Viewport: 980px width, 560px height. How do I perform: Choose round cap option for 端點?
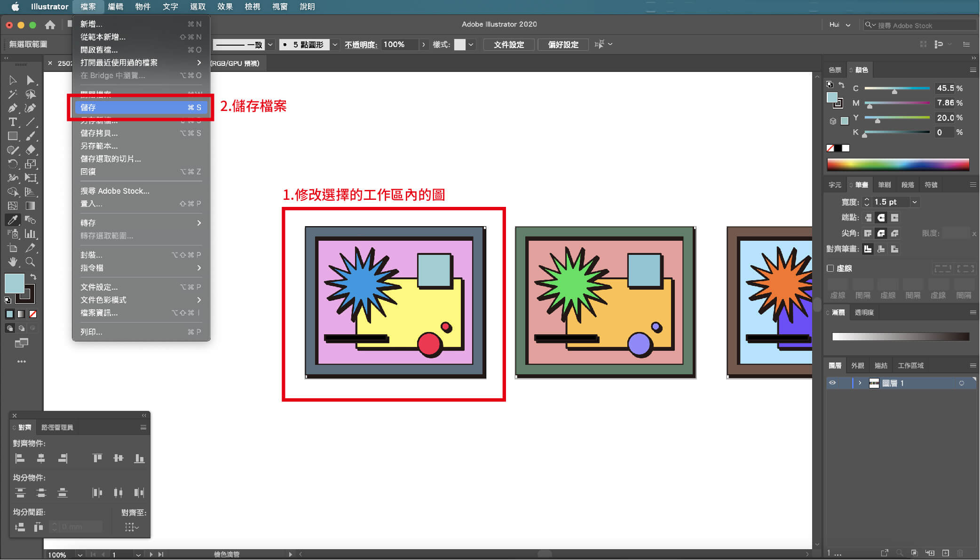pyautogui.click(x=881, y=218)
